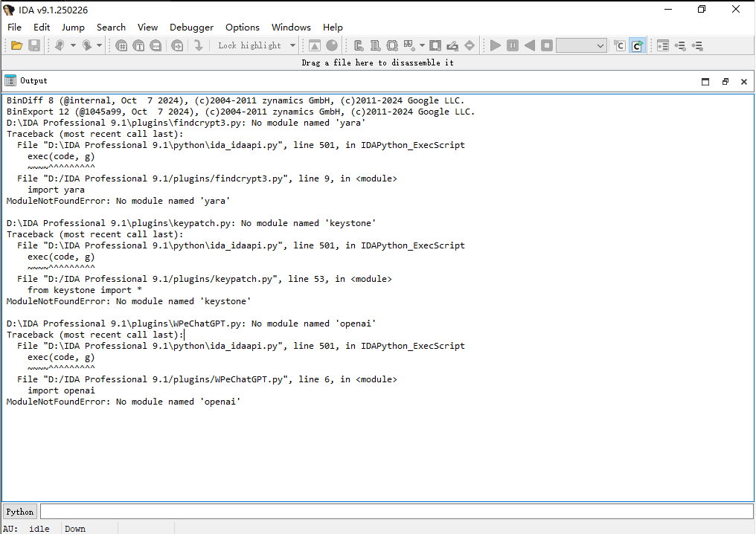
Task: Open the Options menu
Action: pos(243,28)
